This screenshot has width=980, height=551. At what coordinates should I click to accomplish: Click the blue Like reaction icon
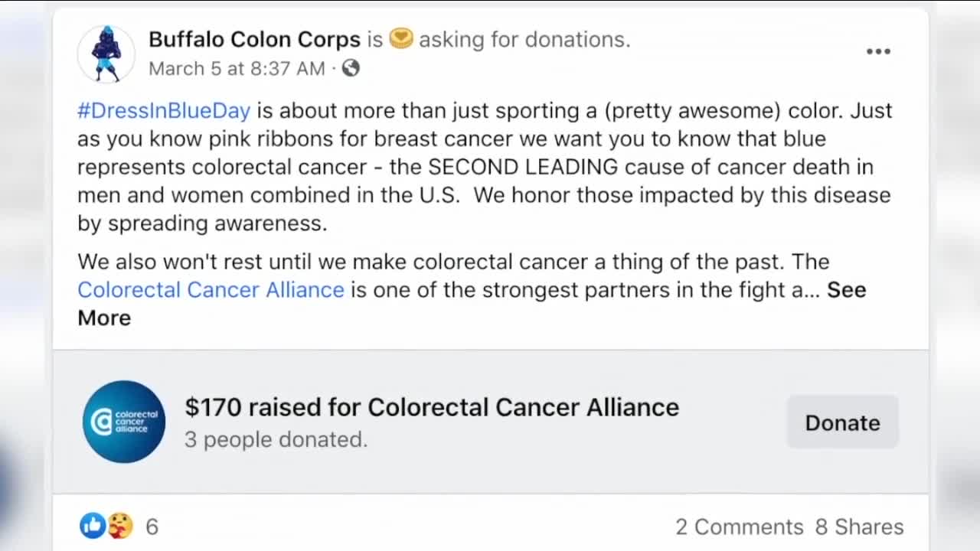(93, 526)
